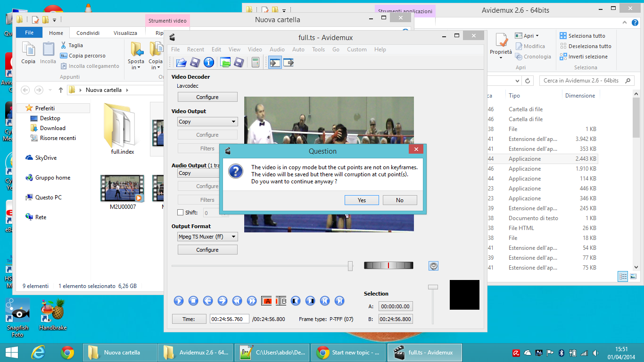Jump to next keyframe icon
The width and height of the screenshot is (644, 362).
(252, 301)
